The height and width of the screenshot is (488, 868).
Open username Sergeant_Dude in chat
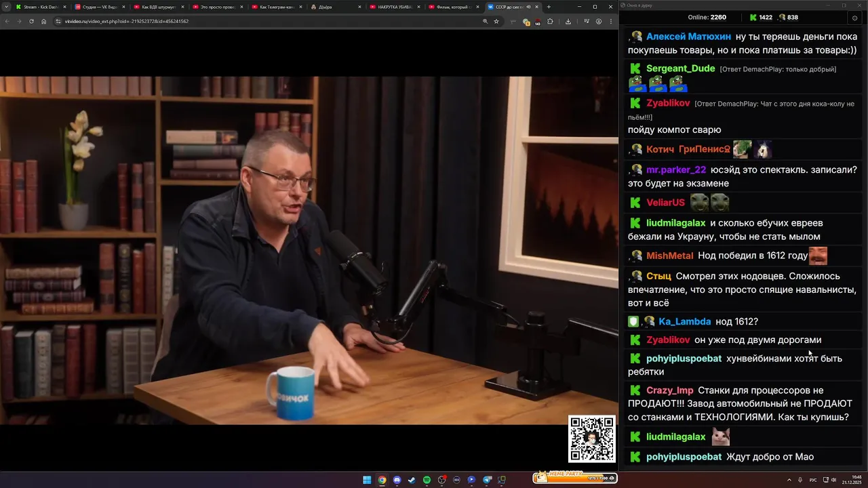[x=680, y=68]
